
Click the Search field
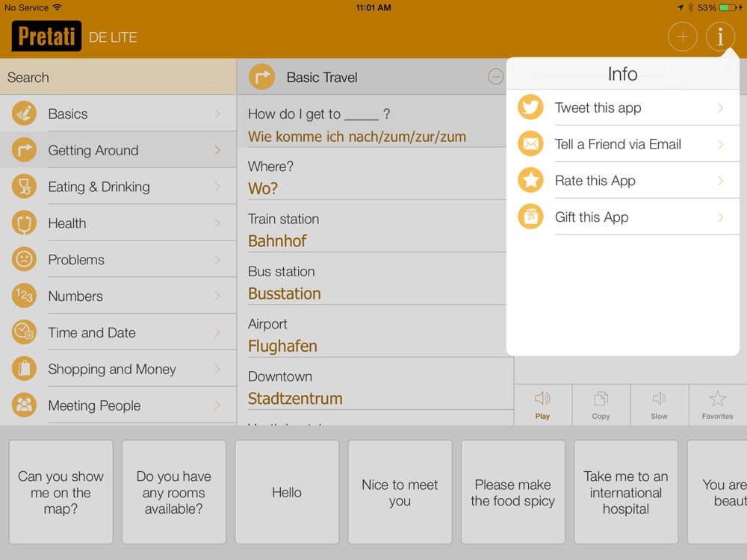tap(118, 77)
